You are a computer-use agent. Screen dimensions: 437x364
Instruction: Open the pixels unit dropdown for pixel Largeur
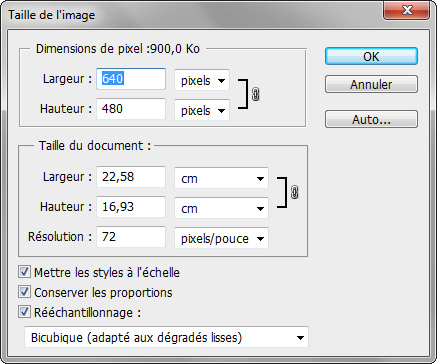click(202, 80)
